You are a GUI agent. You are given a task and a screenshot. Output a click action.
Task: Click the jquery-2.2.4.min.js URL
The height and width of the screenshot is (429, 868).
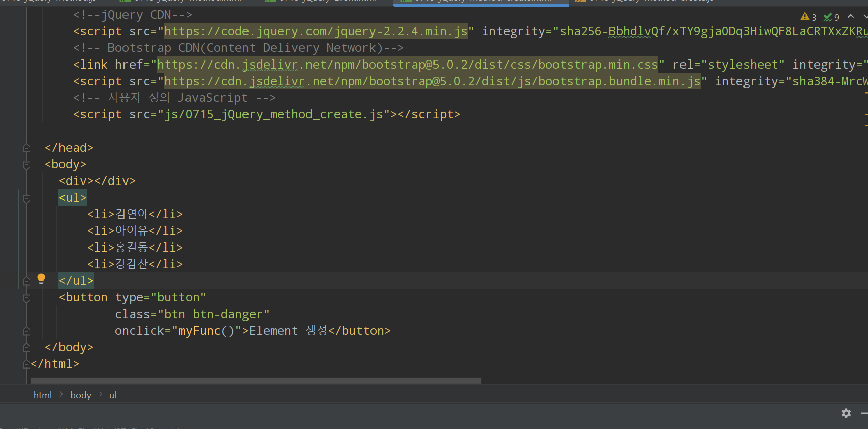316,31
